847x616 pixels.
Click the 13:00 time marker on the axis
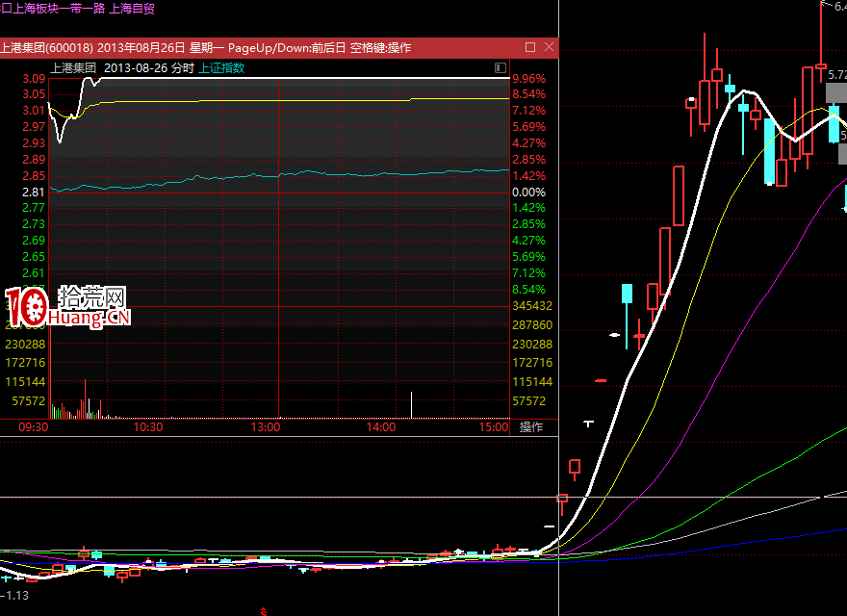[265, 426]
